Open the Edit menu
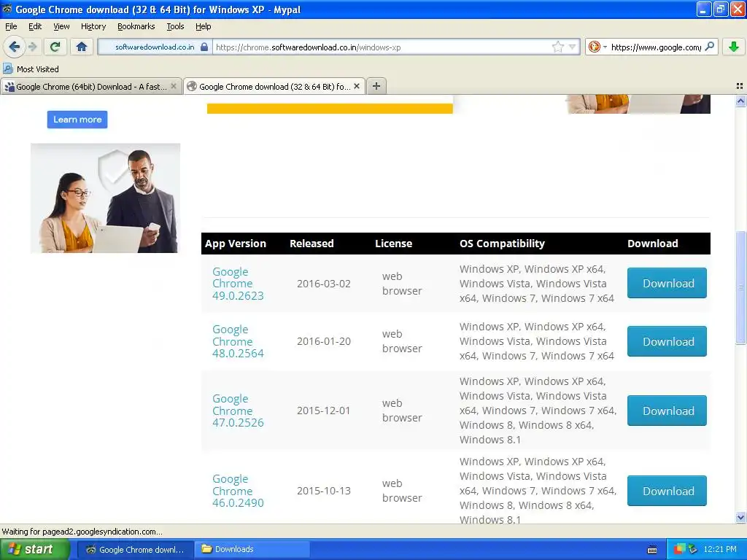The image size is (747, 560). point(35,26)
